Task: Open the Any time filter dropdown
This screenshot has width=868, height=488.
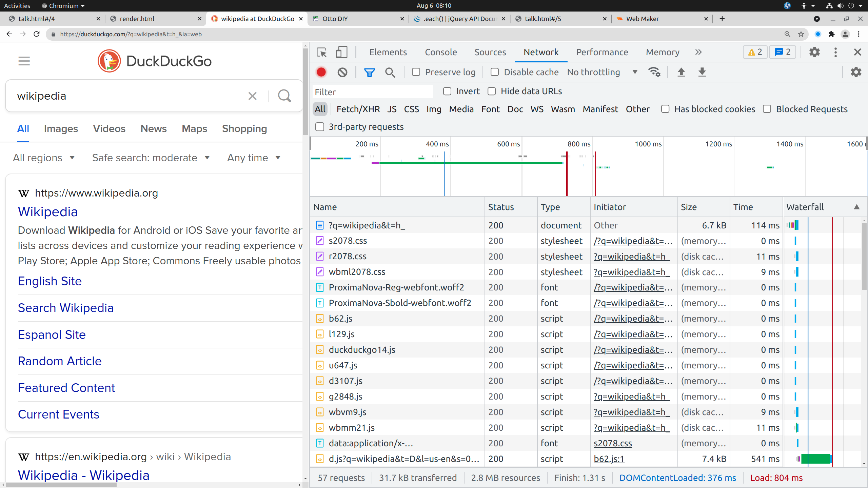Action: pyautogui.click(x=254, y=158)
